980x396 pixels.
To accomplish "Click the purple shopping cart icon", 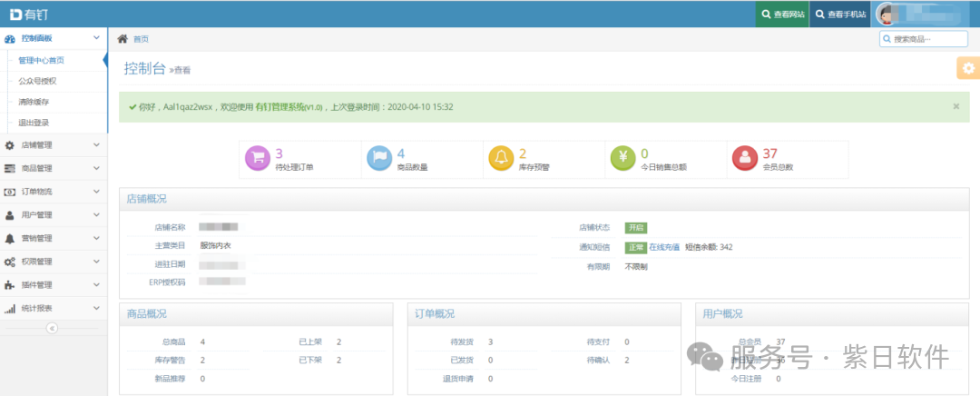I will [x=258, y=159].
